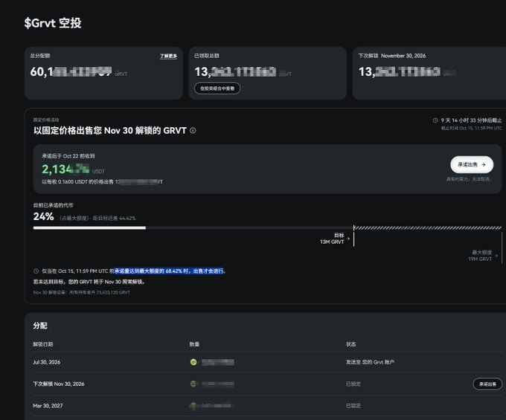Screen dimensions: 506x420
Task: Click the 截止时间 Oct 15, 11:59 PM UTC text
Action: pos(472,129)
